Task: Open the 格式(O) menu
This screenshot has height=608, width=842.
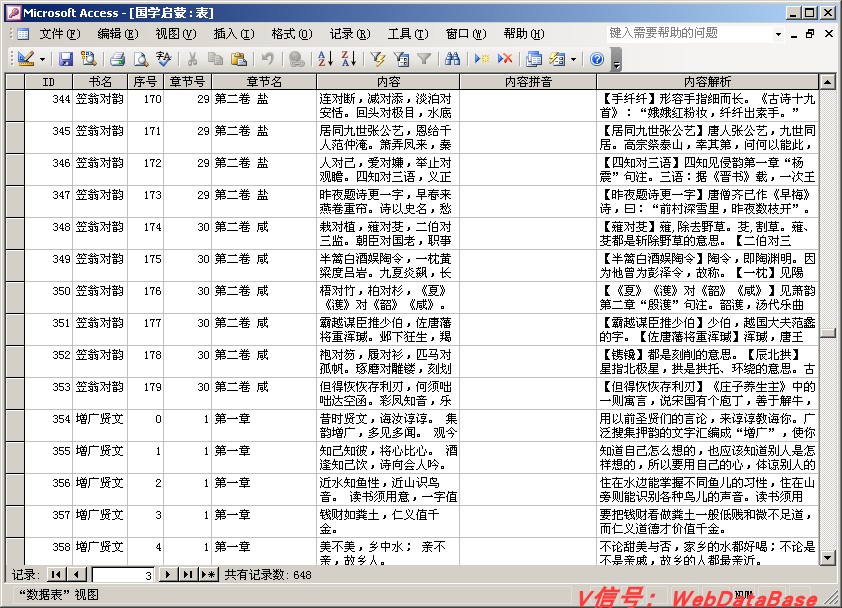Action: point(292,34)
